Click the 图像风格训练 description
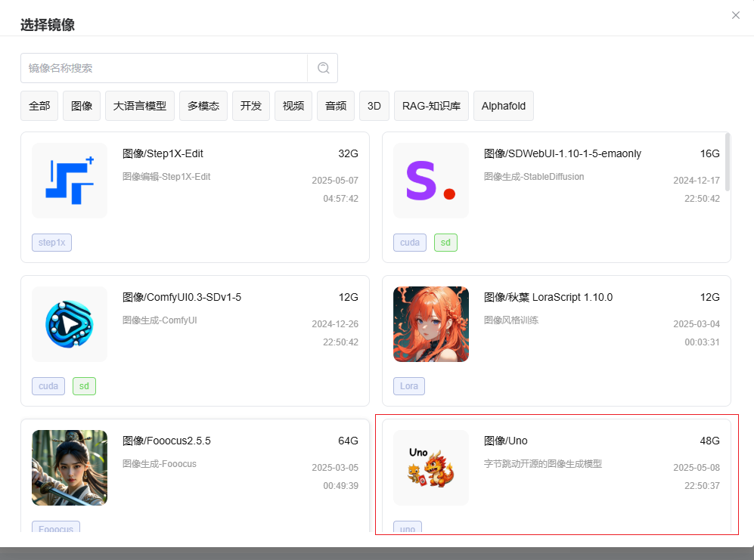 (511, 320)
